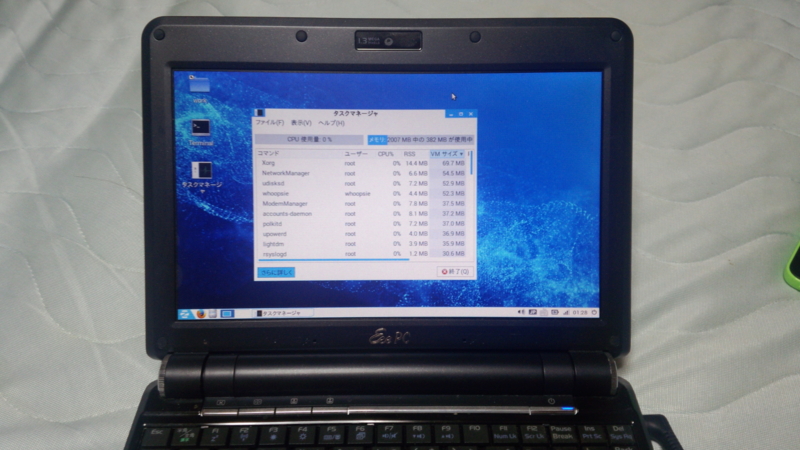Click the 終了(Q) button
800x450 pixels.
click(455, 272)
